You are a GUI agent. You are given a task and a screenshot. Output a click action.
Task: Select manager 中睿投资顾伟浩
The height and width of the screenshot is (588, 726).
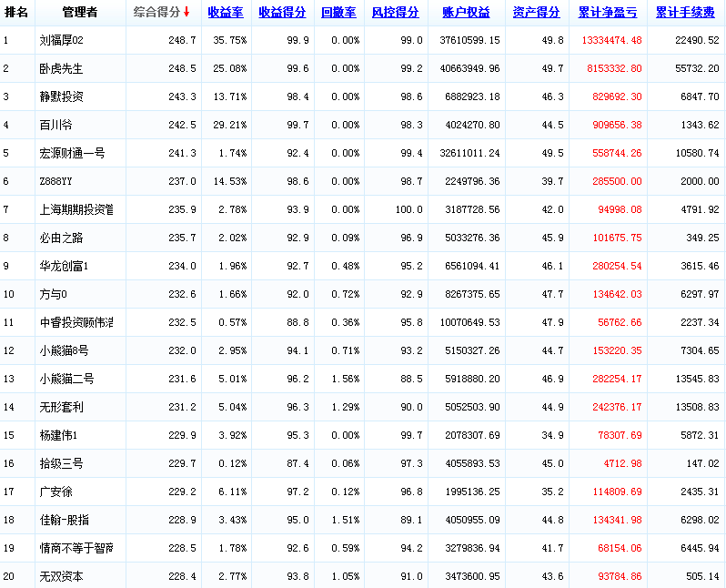pyautogui.click(x=76, y=322)
